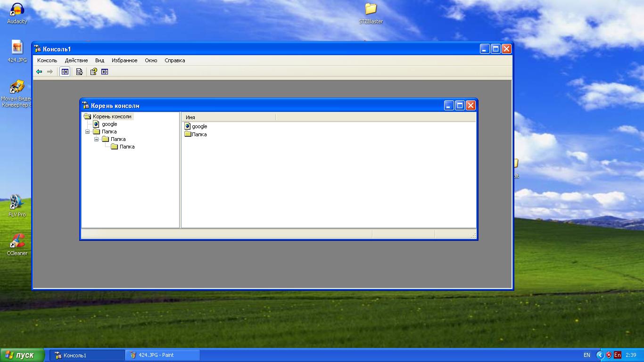Click the Help icon with the question mark
The height and width of the screenshot is (362, 644).
coord(93,72)
